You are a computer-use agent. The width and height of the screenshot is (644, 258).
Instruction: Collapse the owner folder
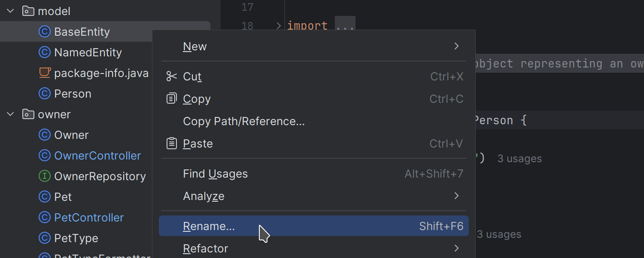click(9, 114)
